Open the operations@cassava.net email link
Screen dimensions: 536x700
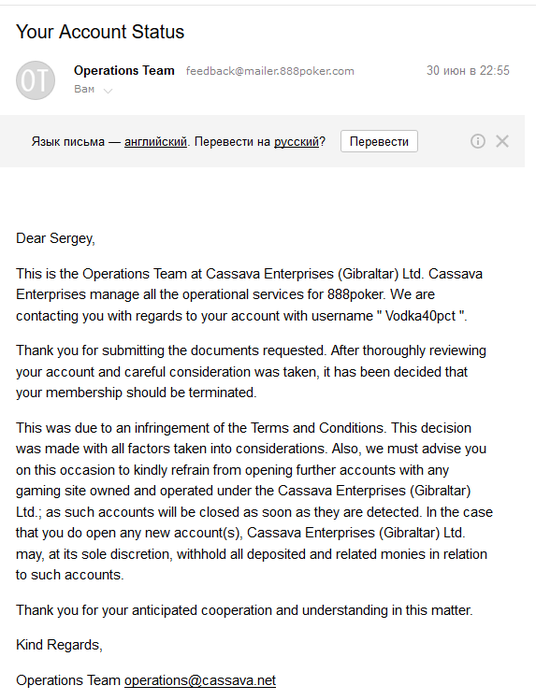click(200, 680)
